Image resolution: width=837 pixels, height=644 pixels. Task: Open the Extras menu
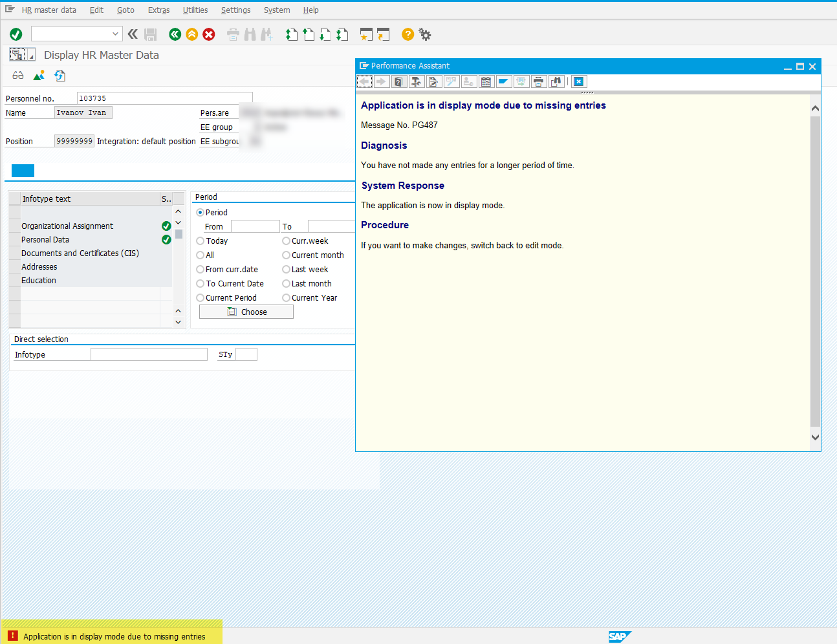coord(158,10)
